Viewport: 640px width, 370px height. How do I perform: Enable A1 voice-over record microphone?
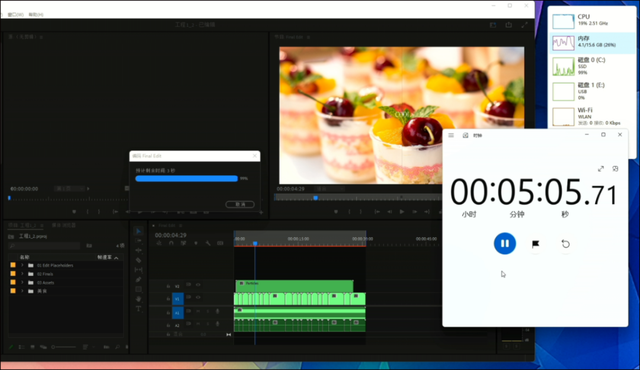point(218,311)
